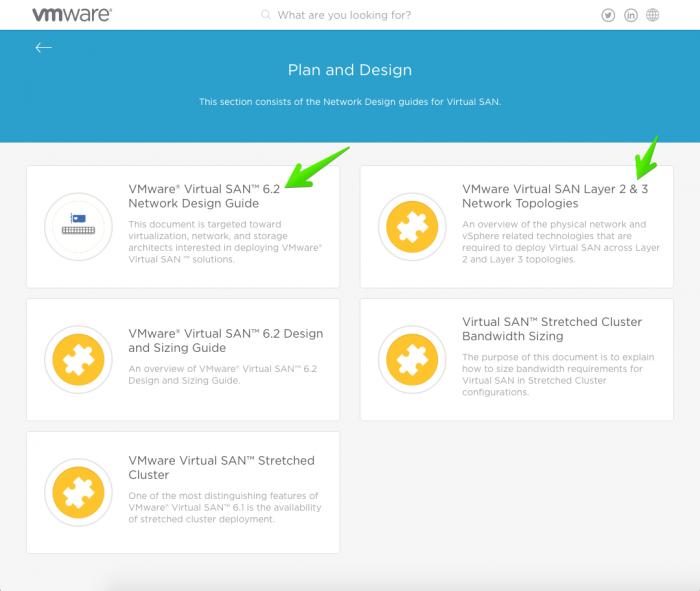
Task: Click description 'The purpose of this document is to explain'
Action: [558, 375]
